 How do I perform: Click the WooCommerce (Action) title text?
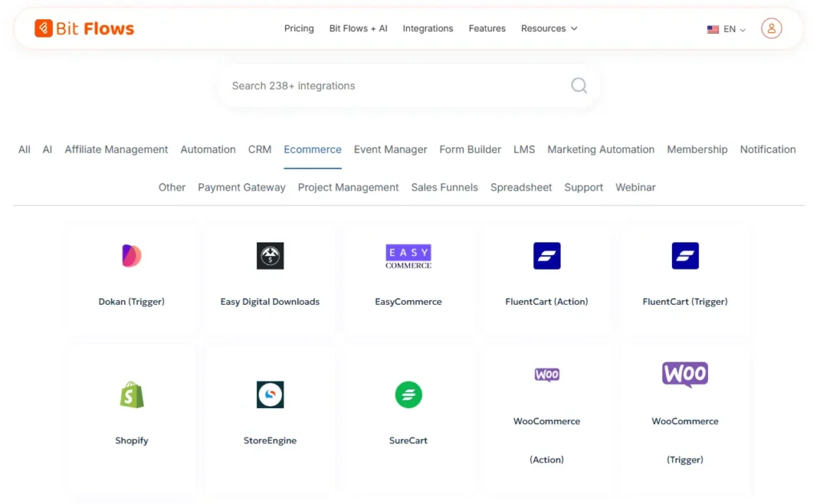pyautogui.click(x=546, y=440)
